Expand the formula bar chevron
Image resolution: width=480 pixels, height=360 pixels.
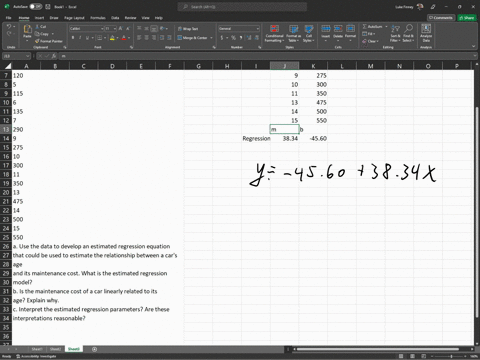475,56
